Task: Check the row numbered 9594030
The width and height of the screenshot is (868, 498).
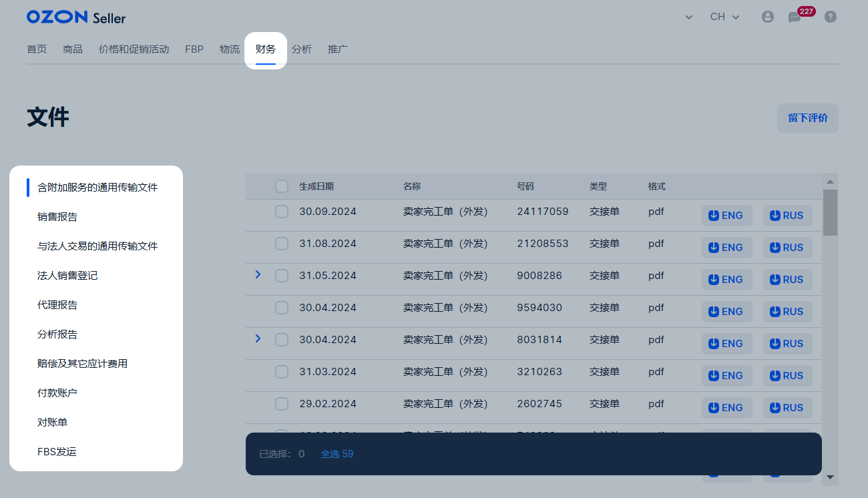Action: [282, 308]
